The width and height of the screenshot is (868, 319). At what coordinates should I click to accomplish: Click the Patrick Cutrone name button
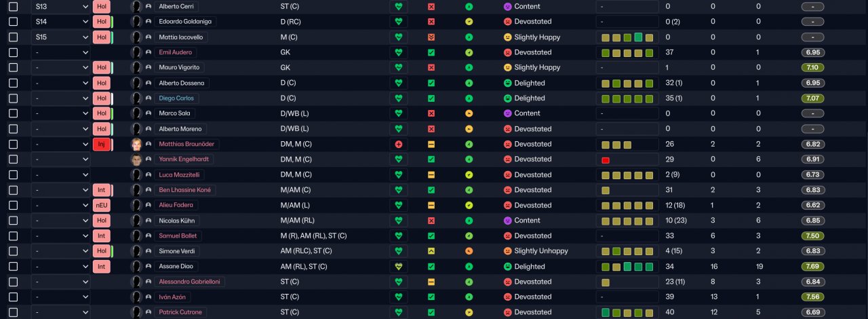[x=180, y=312]
